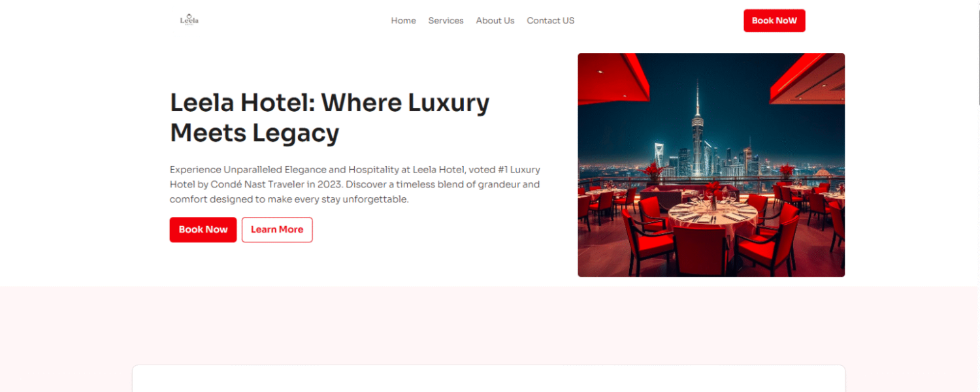The image size is (980, 392).
Task: Open the About Us nav link
Action: [x=495, y=21]
